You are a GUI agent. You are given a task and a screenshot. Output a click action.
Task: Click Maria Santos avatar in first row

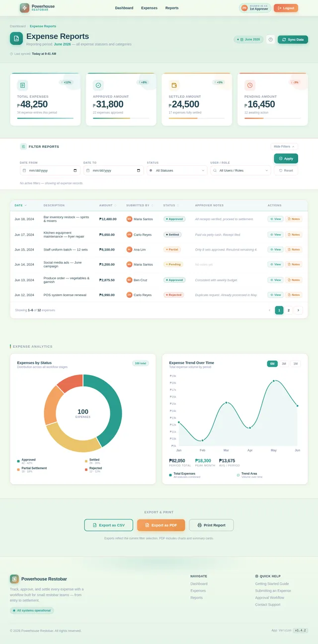tap(129, 219)
